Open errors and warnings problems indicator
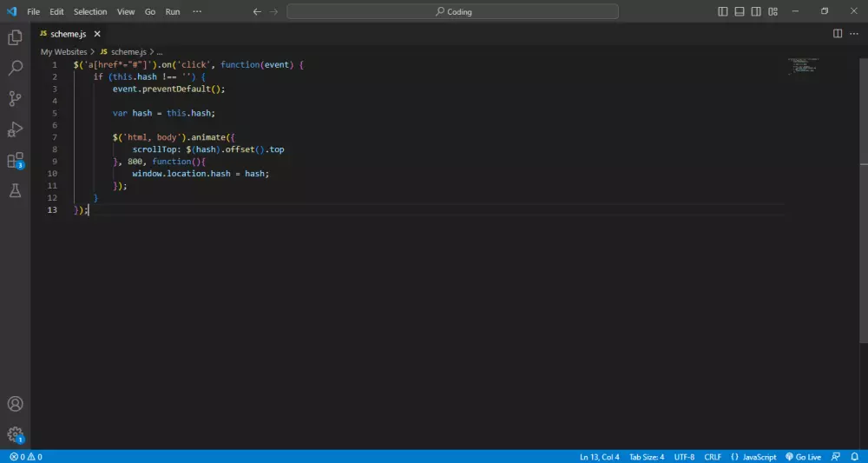Image resolution: width=868 pixels, height=463 pixels. pos(26,457)
